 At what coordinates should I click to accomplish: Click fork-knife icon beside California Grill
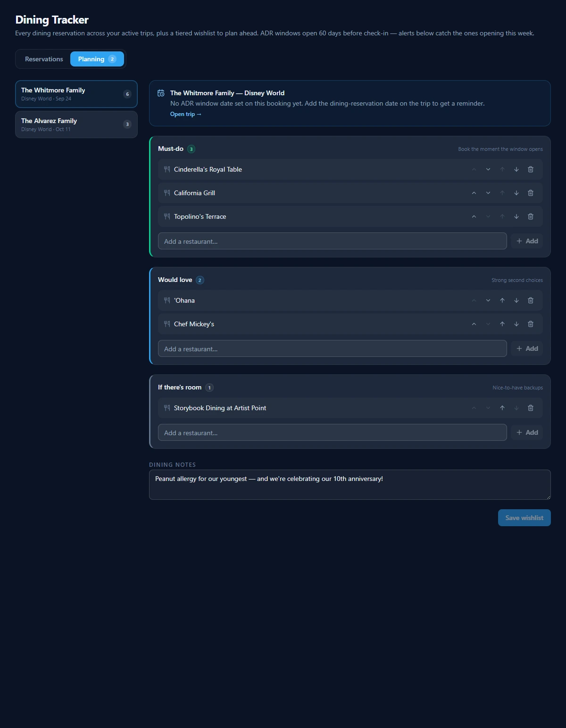[167, 193]
